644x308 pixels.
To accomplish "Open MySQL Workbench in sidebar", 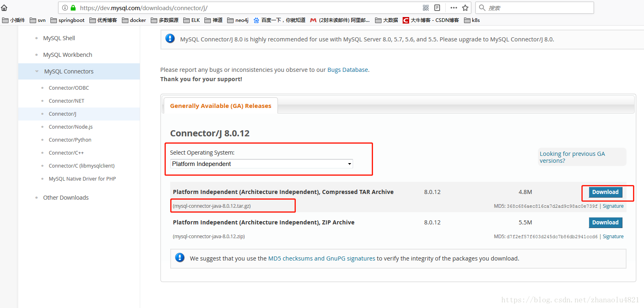I will point(67,55).
